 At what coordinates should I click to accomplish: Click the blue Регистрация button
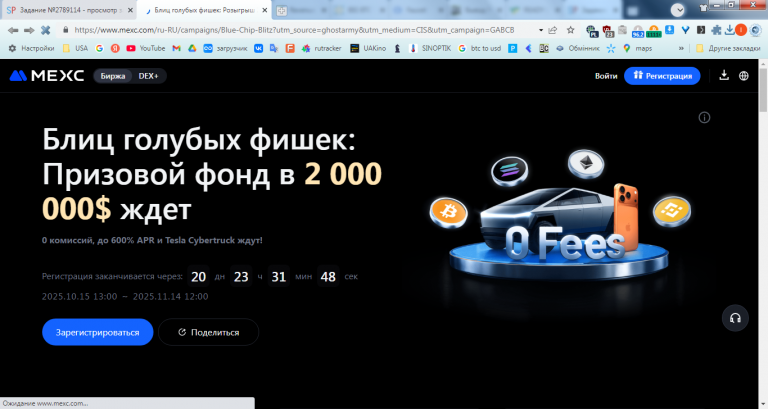pyautogui.click(x=662, y=76)
